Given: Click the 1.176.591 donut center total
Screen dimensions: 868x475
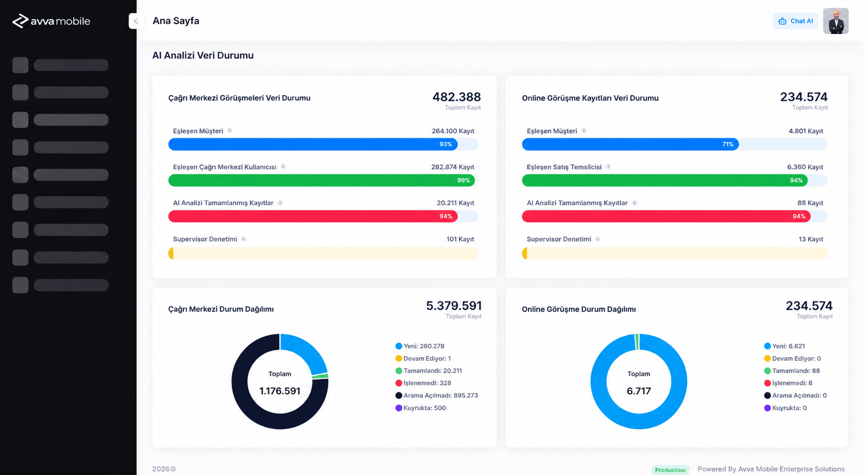Looking at the screenshot, I should pos(280,391).
